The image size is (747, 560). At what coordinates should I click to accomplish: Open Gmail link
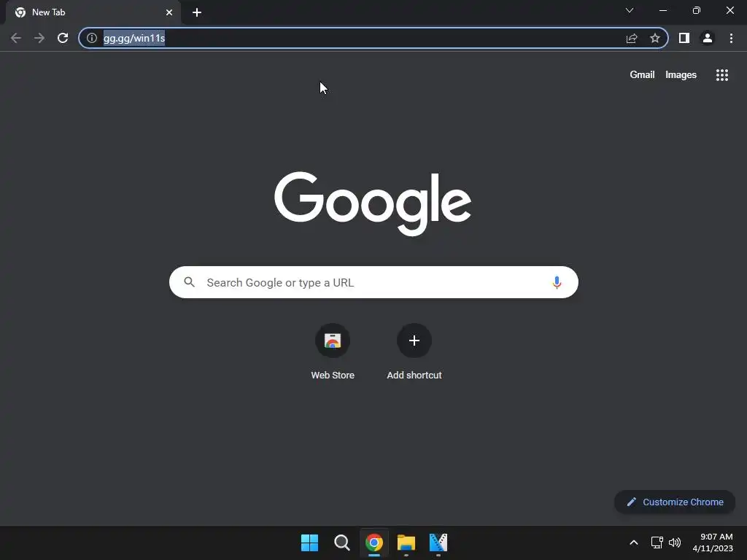pyautogui.click(x=642, y=75)
